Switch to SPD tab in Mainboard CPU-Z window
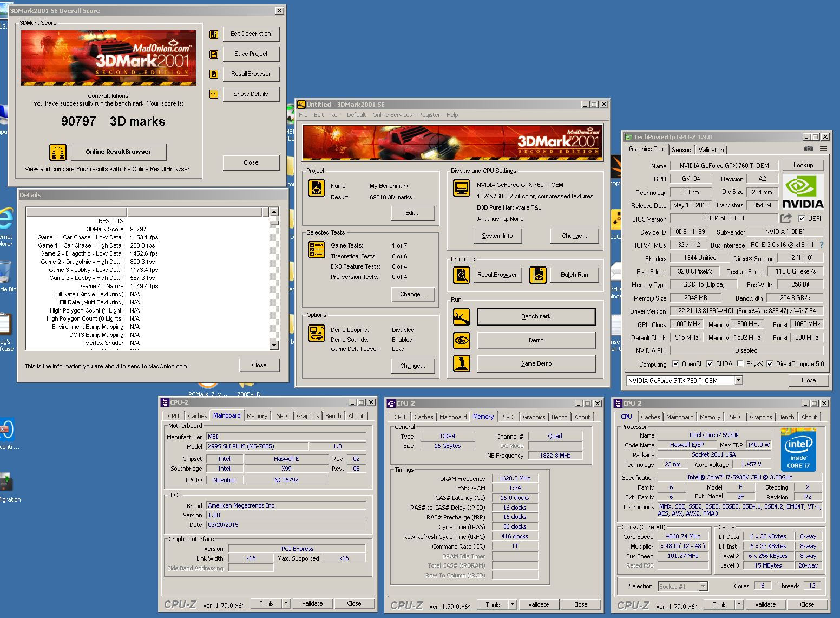Viewport: 840px width, 618px height. point(282,416)
